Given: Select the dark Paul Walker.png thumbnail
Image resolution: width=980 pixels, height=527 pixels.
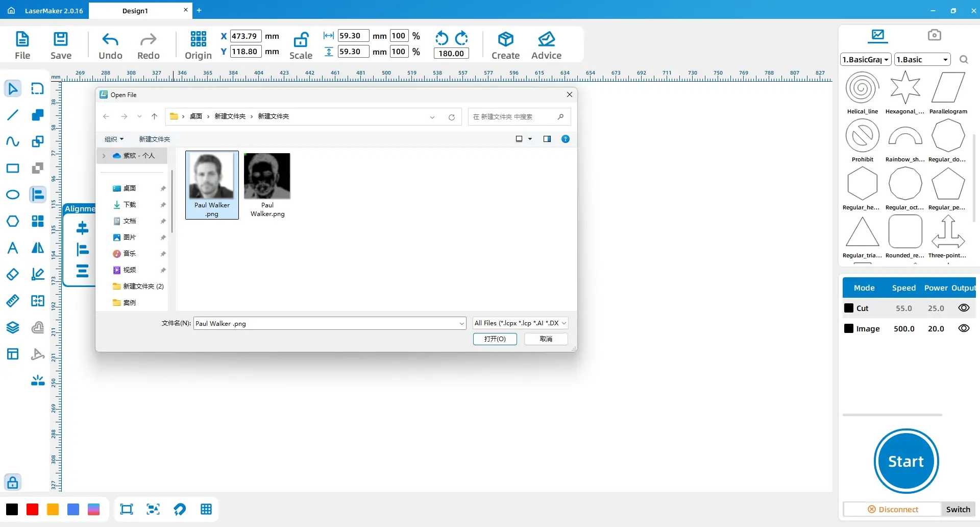Looking at the screenshot, I should tap(267, 185).
